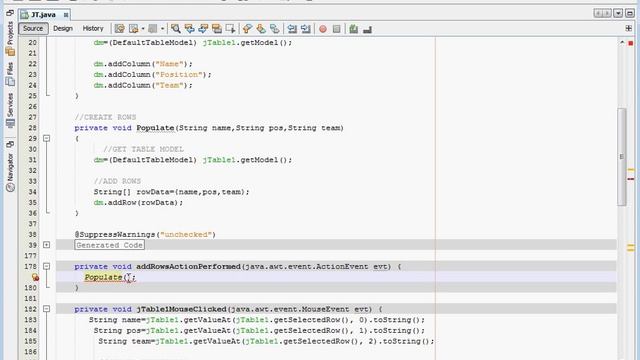Click the Generated Code folded block label
Screen dimensions: 640x360
click(x=109, y=245)
